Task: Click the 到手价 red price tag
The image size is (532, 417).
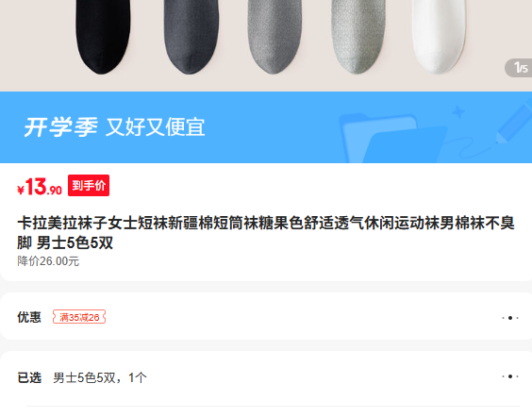Action: [x=89, y=185]
